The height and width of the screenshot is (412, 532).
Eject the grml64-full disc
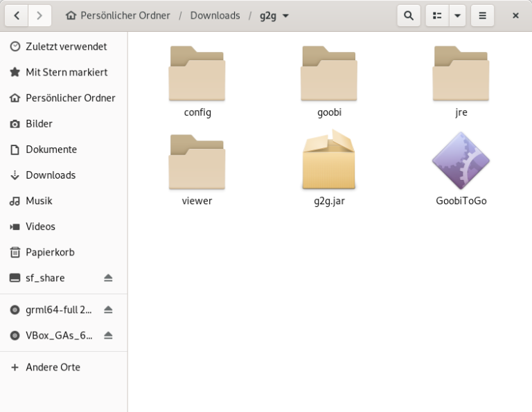(108, 310)
